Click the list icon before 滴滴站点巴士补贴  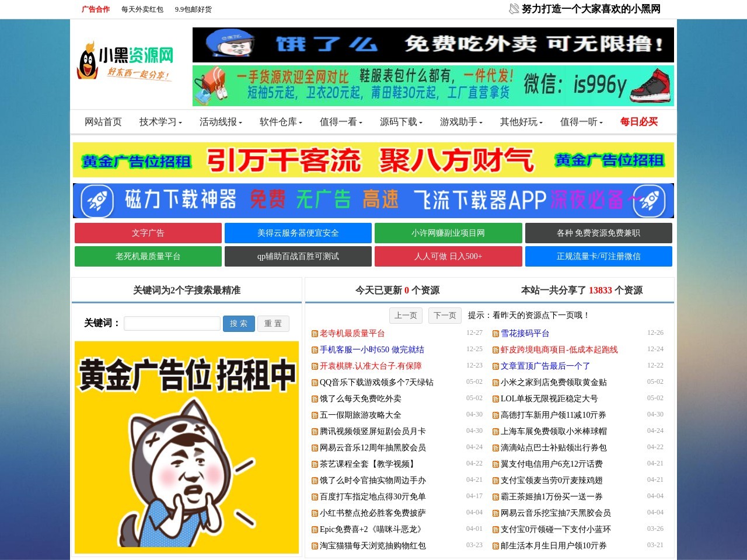pos(495,448)
